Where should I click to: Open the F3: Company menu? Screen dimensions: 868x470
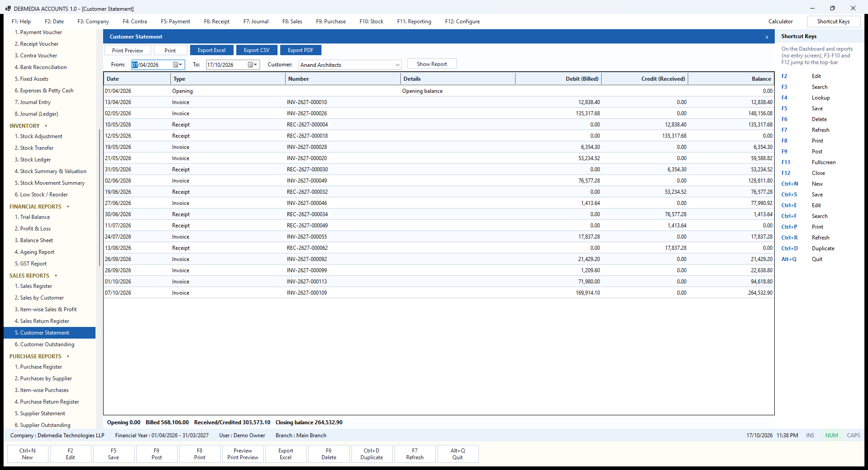pos(93,22)
